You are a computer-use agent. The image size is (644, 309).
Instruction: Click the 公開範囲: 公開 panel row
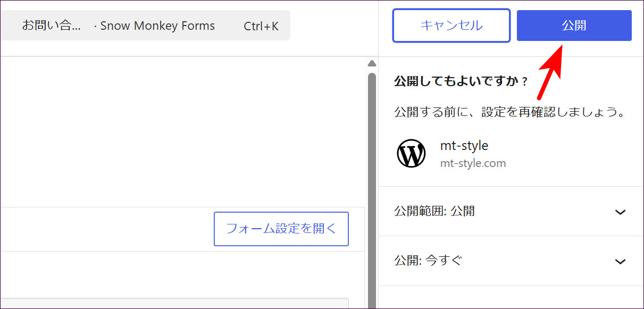pos(511,211)
